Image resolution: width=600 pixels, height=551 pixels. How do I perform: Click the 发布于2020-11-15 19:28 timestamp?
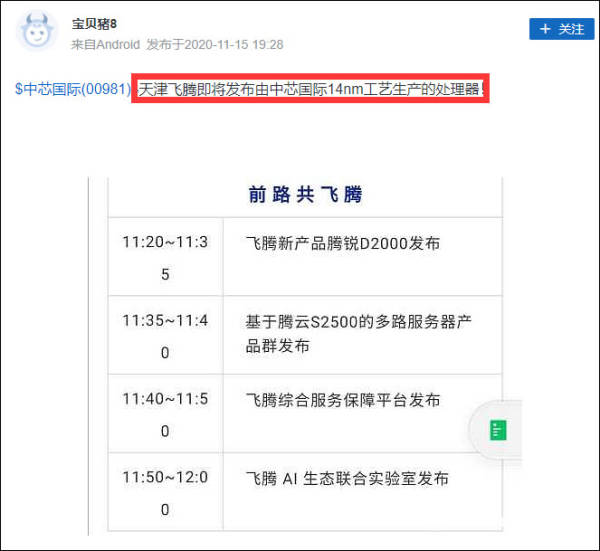[x=214, y=45]
